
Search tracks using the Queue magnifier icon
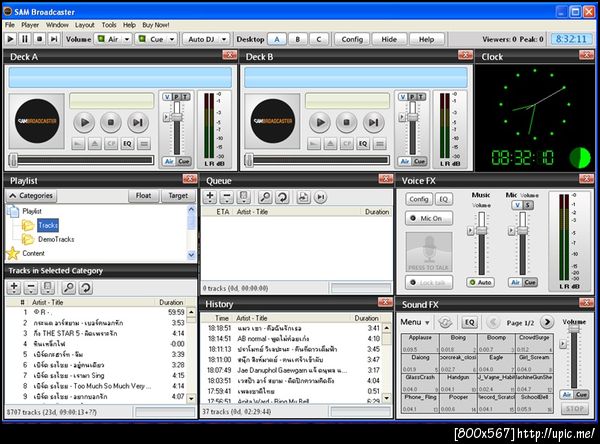click(265, 197)
